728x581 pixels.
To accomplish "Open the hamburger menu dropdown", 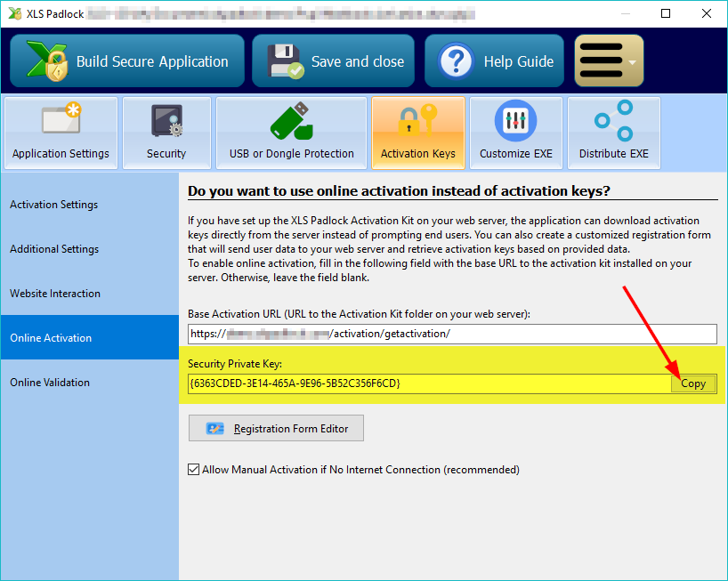I will pos(609,61).
